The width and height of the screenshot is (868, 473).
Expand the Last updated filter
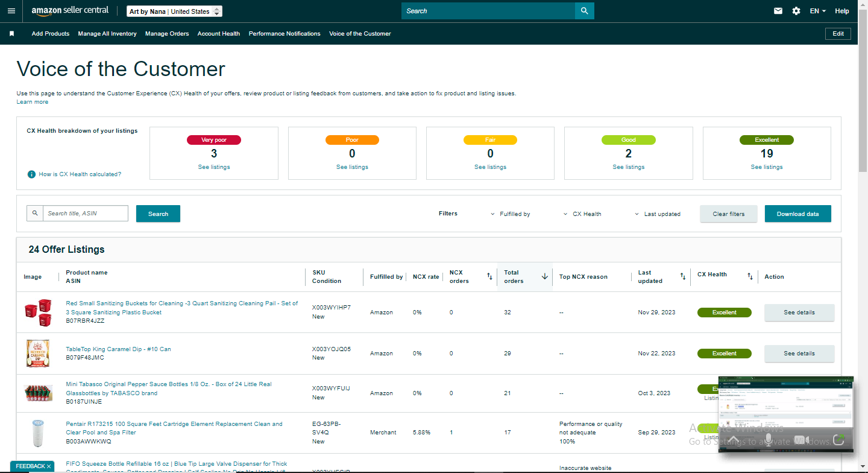[x=658, y=214]
